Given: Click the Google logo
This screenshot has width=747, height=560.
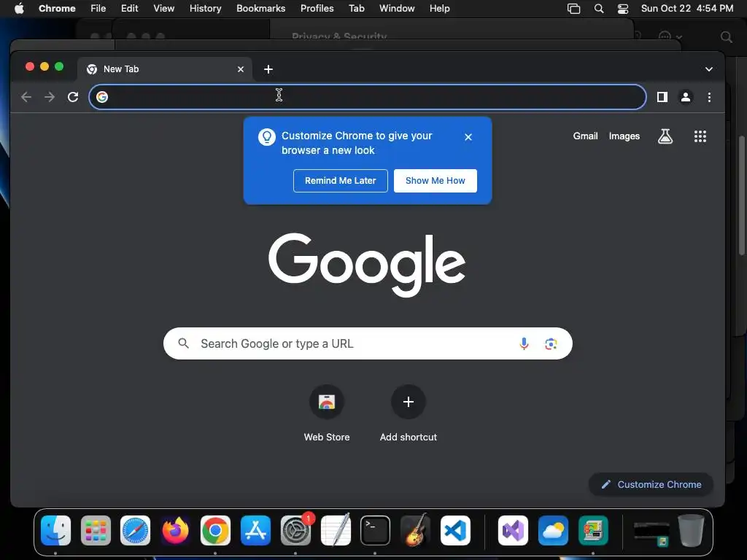Looking at the screenshot, I should tap(367, 264).
